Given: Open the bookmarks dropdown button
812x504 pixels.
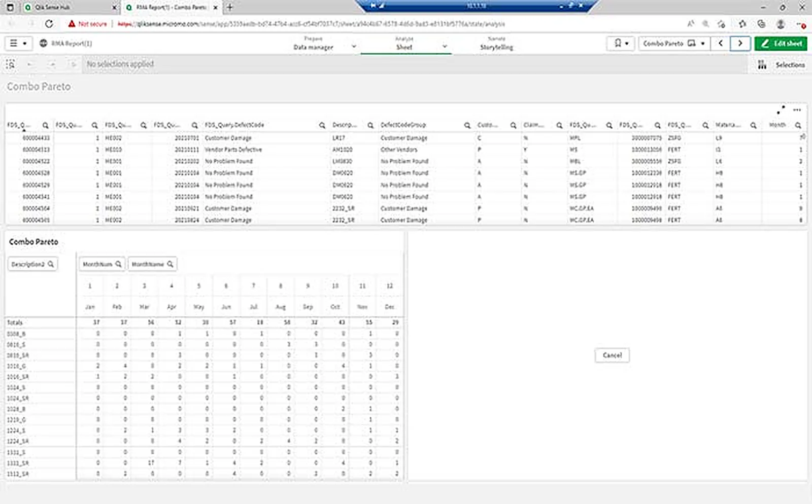Looking at the screenshot, I should click(x=621, y=44).
